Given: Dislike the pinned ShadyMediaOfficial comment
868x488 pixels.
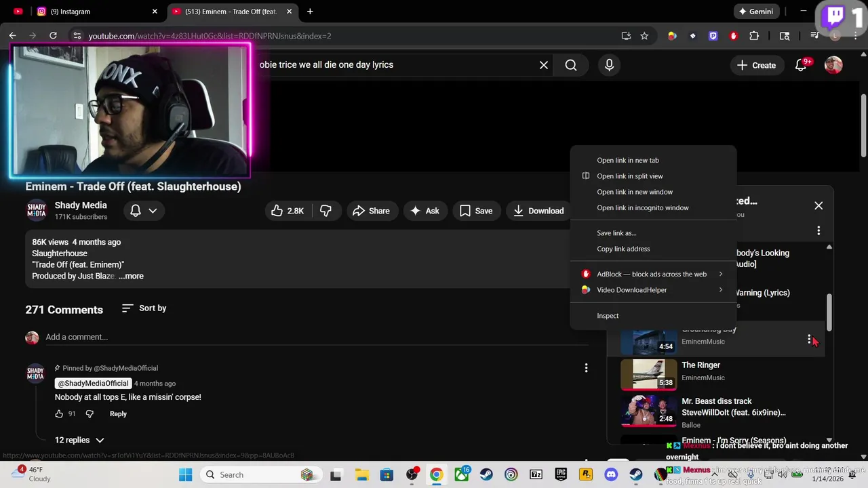Looking at the screenshot, I should [90, 414].
